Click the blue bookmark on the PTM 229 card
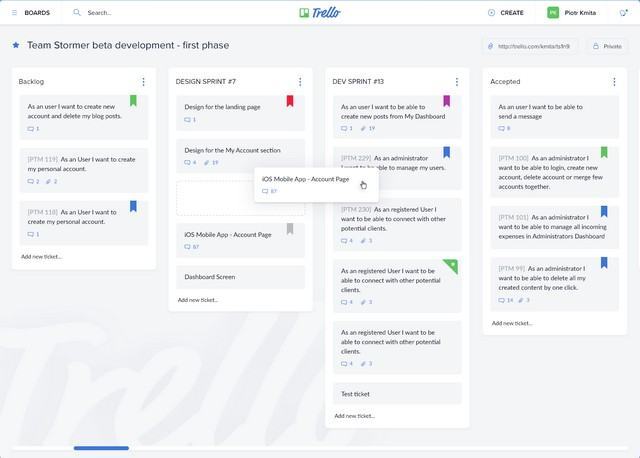Viewport: 640px width, 458px height. coord(447,152)
